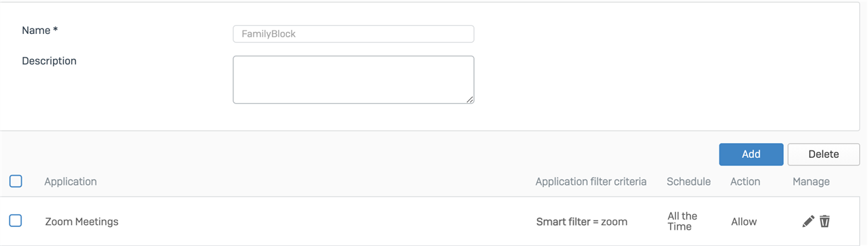Click the Manage column header
This screenshot has height=246, width=868.
point(811,182)
